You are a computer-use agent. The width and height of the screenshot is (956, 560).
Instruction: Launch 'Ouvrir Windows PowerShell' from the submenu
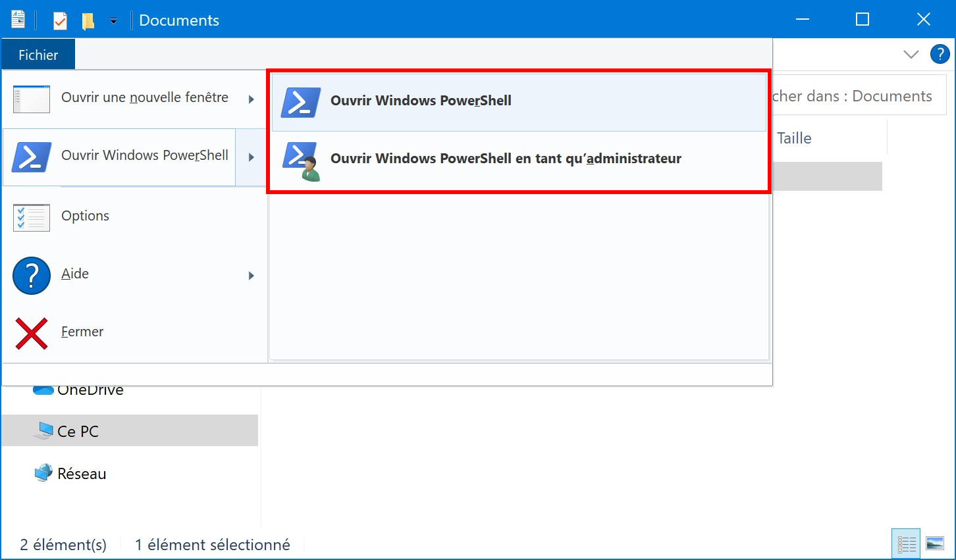[x=519, y=102]
